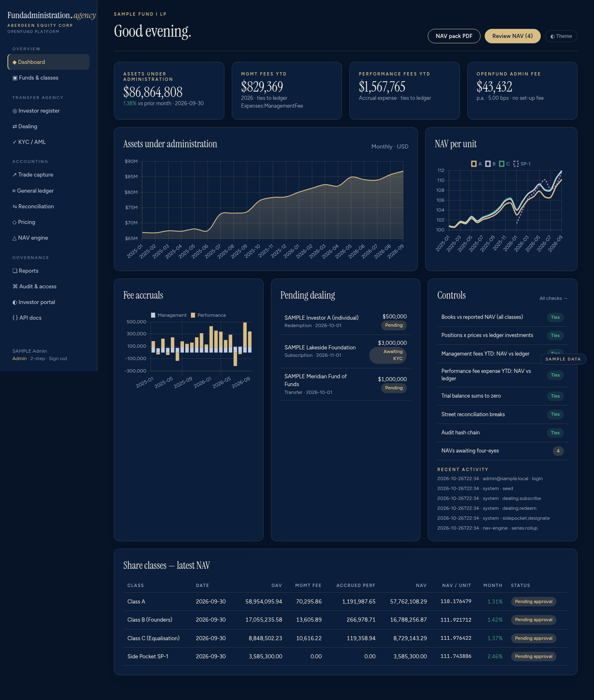
Task: Open Funds & classes page
Action: tap(49, 78)
